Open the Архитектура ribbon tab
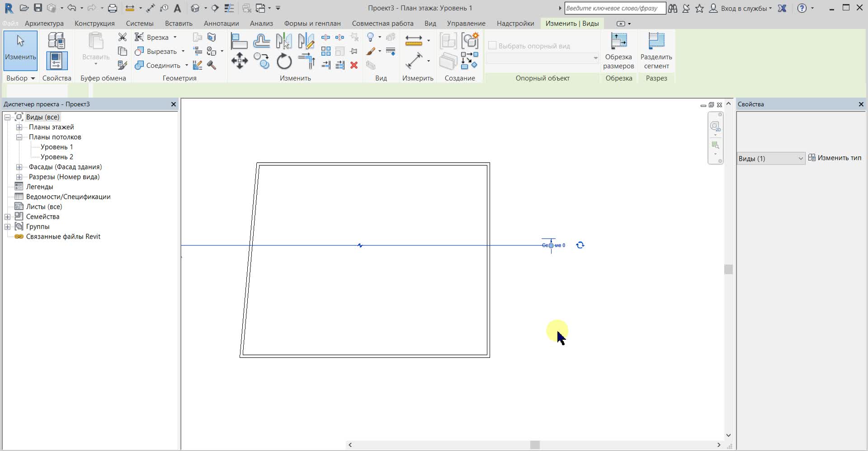 click(44, 23)
